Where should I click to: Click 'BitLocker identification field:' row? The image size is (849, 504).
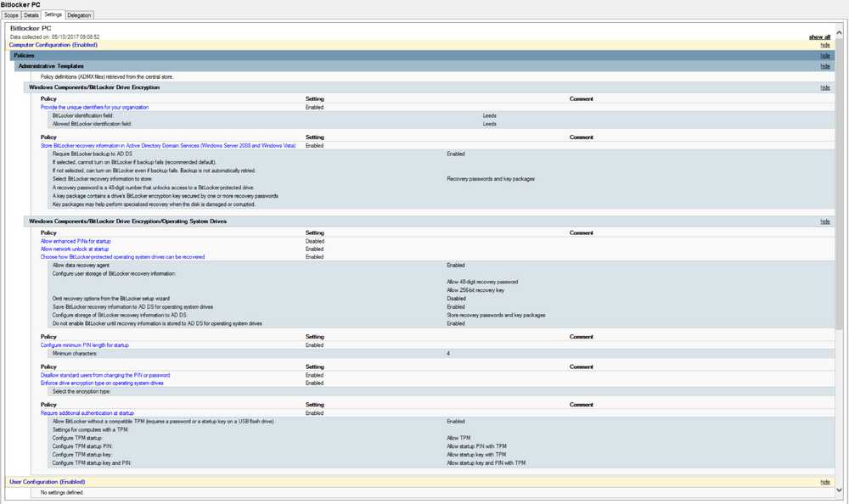point(441,116)
